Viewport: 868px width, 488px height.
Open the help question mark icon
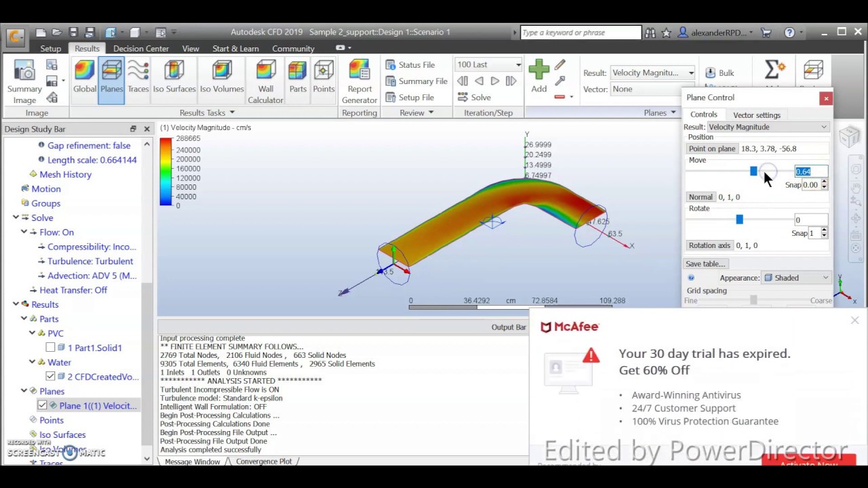[789, 32]
